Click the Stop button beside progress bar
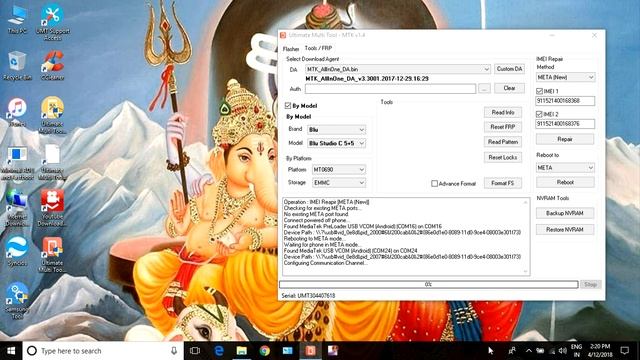640x360 pixels. pos(591,284)
